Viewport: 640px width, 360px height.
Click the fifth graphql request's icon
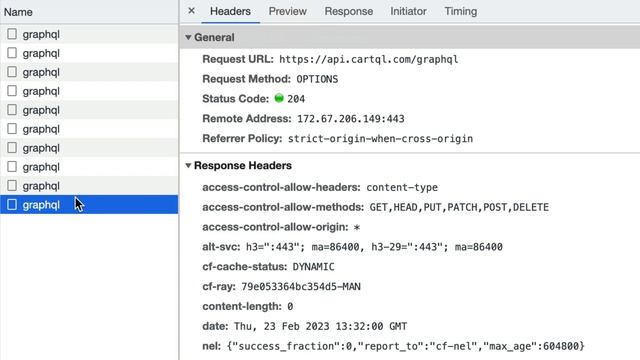pyautogui.click(x=12, y=110)
